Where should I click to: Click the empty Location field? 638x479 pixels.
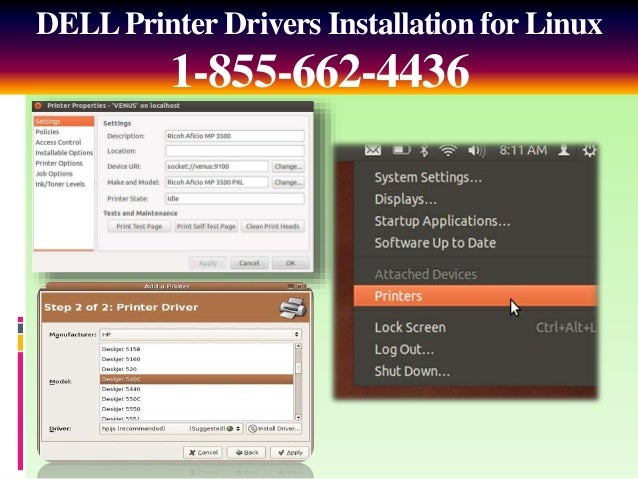tap(235, 151)
